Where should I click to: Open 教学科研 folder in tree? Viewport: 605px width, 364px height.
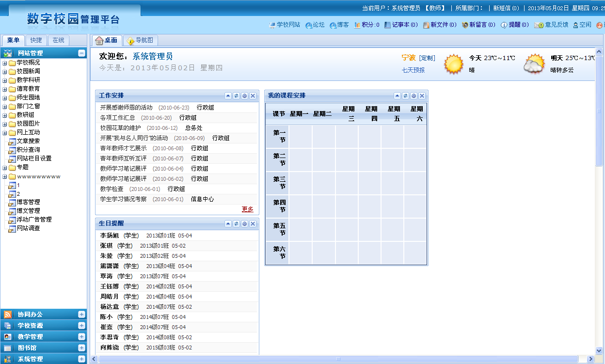click(28, 80)
